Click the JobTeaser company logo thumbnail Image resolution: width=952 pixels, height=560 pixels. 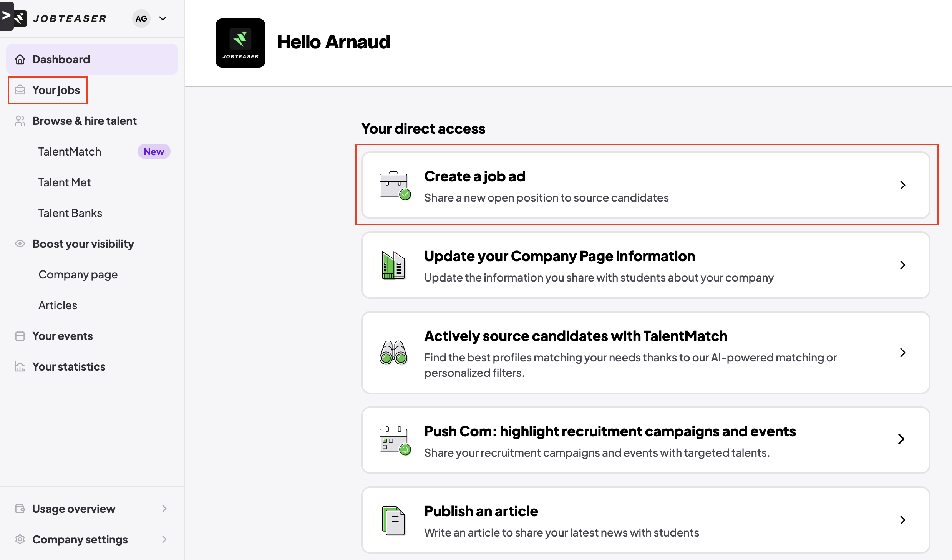click(x=240, y=43)
